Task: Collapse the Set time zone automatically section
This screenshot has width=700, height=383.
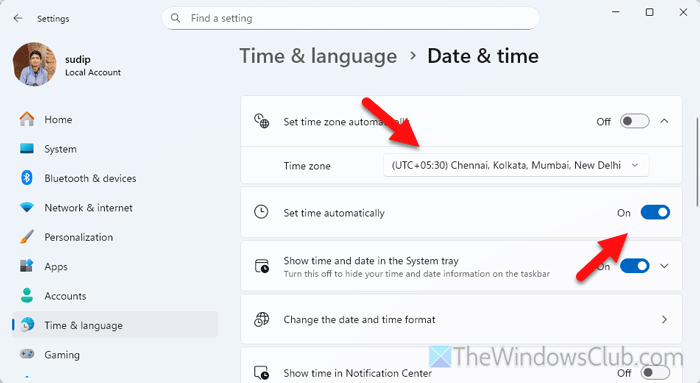Action: pyautogui.click(x=664, y=121)
